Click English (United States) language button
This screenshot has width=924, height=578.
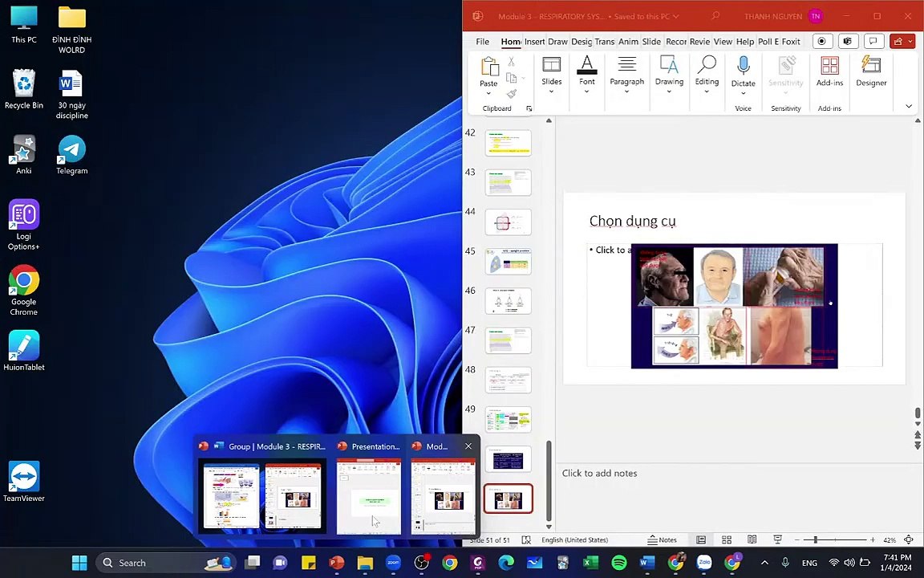coord(574,539)
